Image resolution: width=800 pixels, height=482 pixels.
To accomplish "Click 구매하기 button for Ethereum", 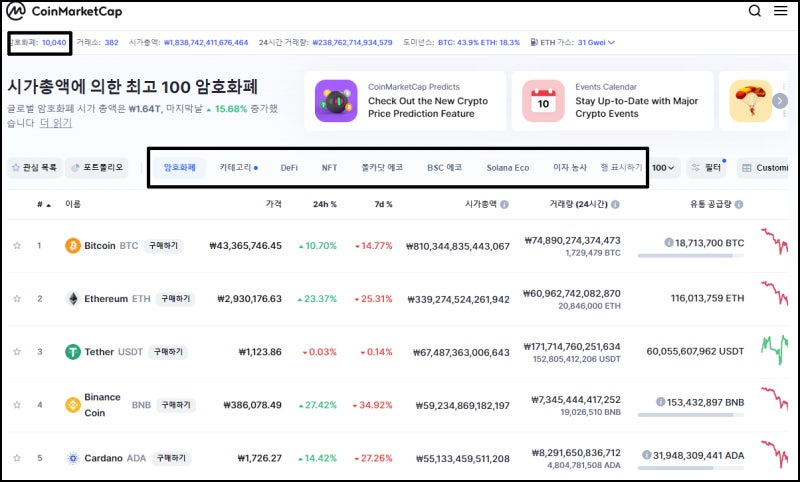I will click(176, 298).
